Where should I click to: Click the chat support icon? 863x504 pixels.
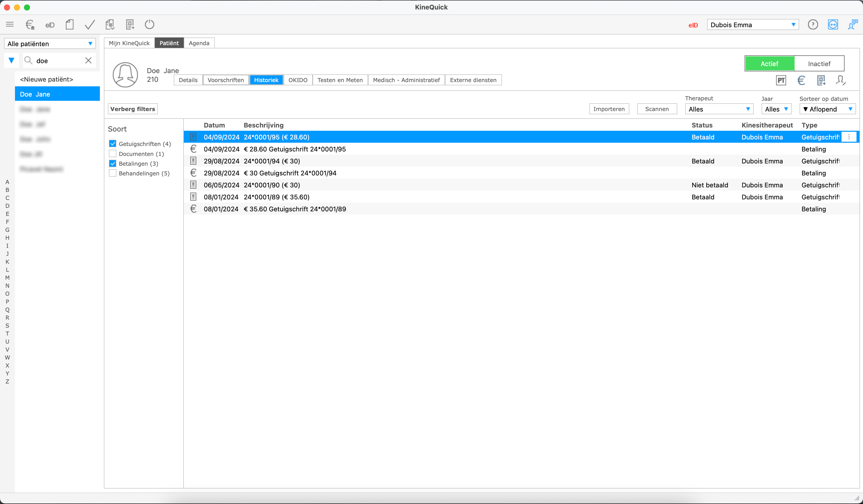click(x=852, y=25)
